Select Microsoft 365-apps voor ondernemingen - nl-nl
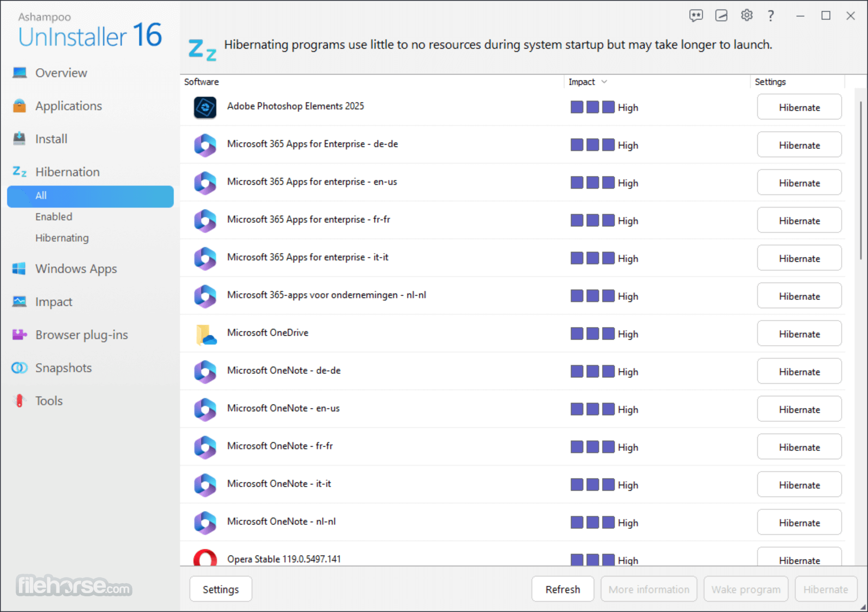This screenshot has height=612, width=868. click(x=327, y=295)
